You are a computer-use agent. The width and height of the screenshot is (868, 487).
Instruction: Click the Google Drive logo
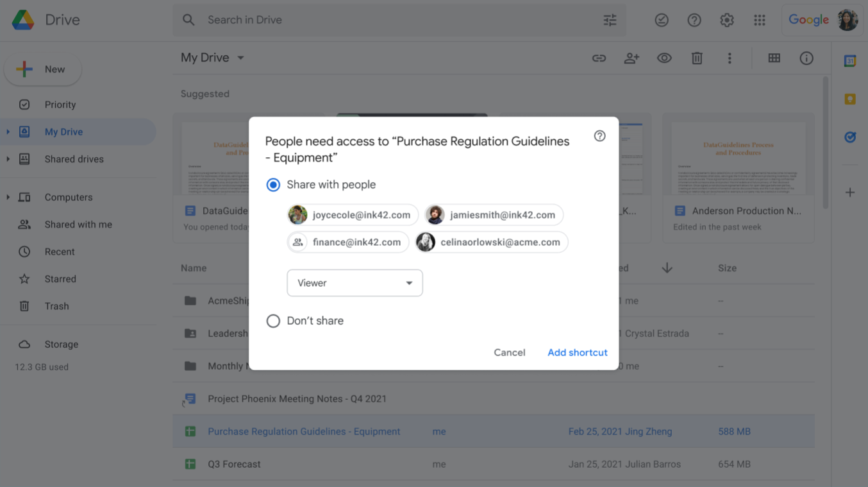(23, 20)
